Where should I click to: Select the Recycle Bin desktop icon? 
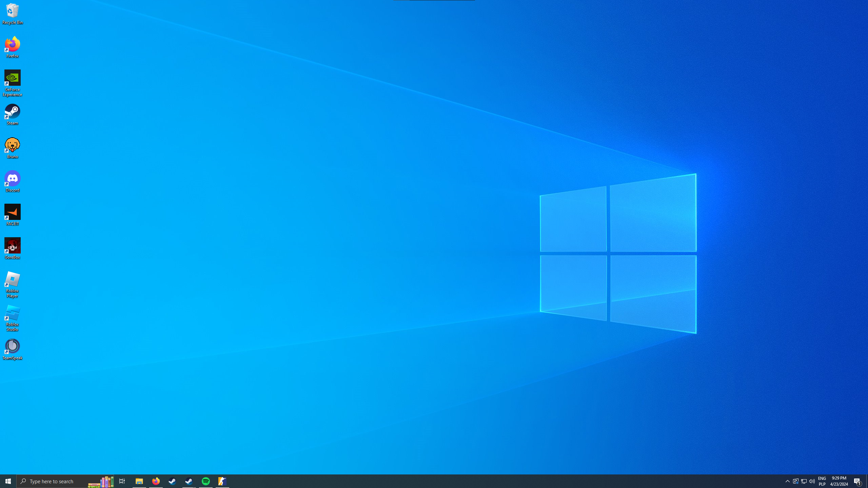pos(13,14)
